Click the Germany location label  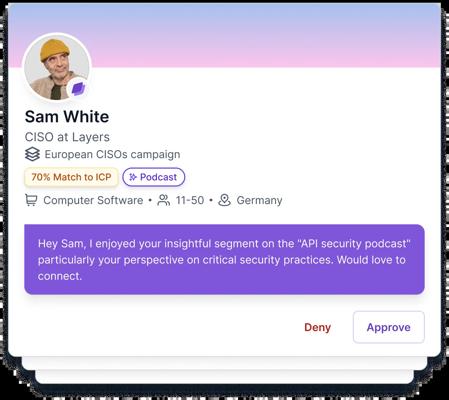pyautogui.click(x=259, y=200)
